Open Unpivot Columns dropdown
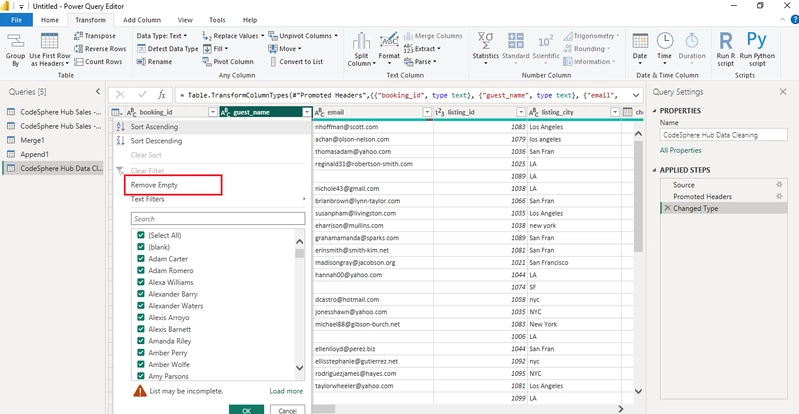Screen dimensions: 799x414 303,36
